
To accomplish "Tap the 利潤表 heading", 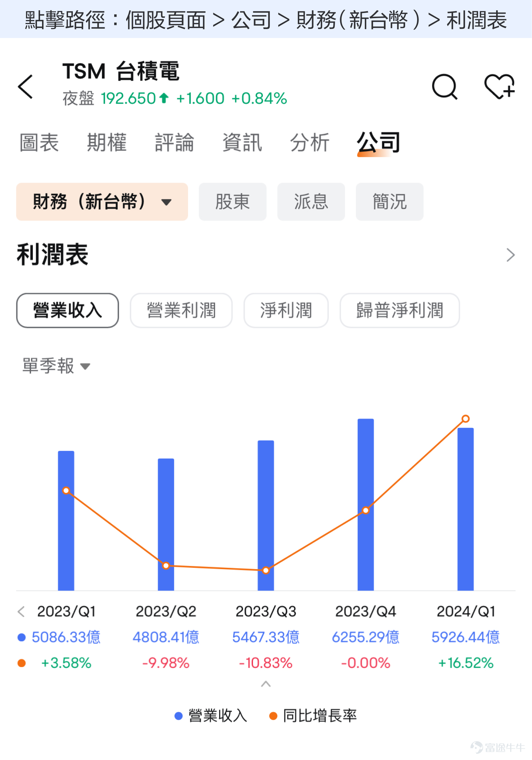I will (x=53, y=254).
